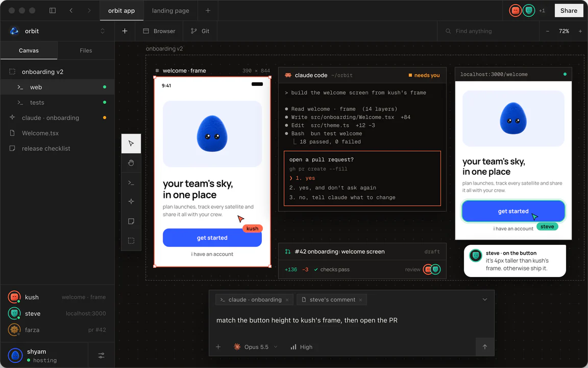This screenshot has width=588, height=368.
Task: Zoom in with the plus icon
Action: pos(580,31)
